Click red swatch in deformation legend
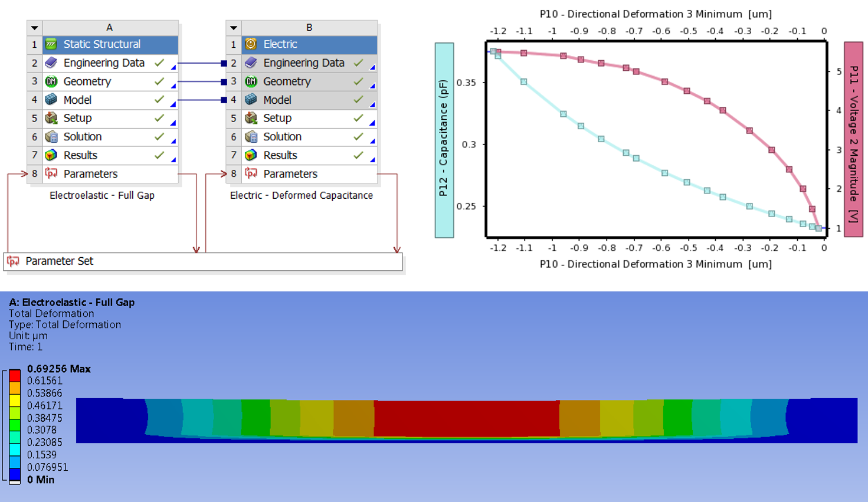Screen dimensions: 868x502 tap(15, 375)
